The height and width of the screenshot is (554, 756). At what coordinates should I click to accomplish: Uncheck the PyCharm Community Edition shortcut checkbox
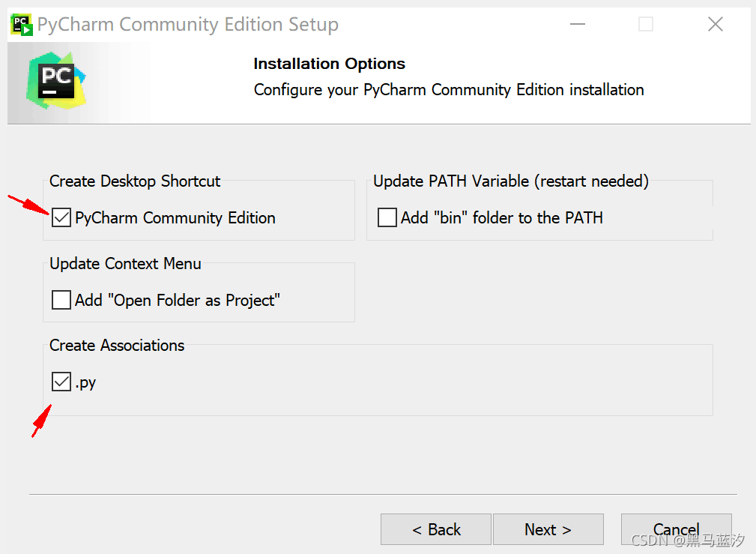[x=61, y=218]
